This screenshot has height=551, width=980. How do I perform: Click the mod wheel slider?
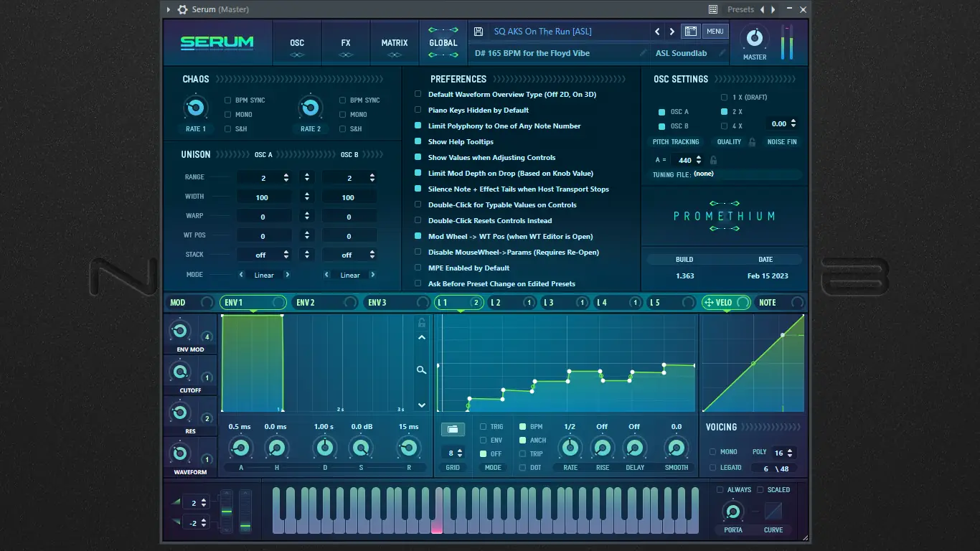pos(245,512)
